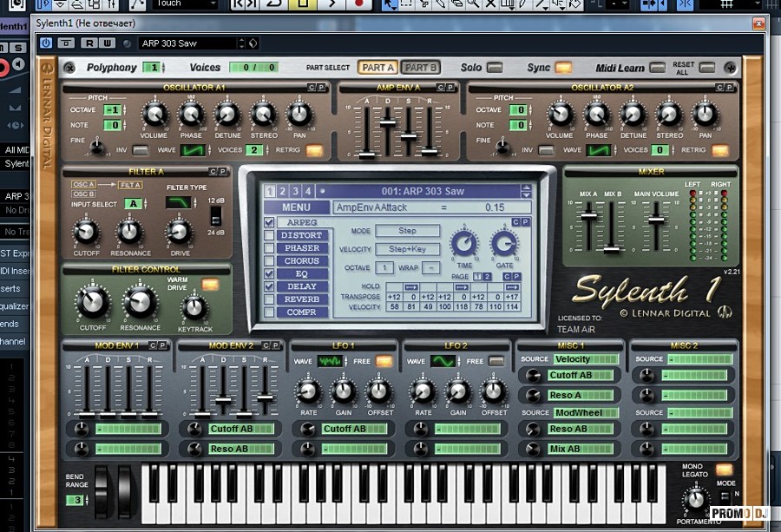Enable the Distort effect checkbox
Image resolution: width=781 pixels, height=532 pixels.
270,235
